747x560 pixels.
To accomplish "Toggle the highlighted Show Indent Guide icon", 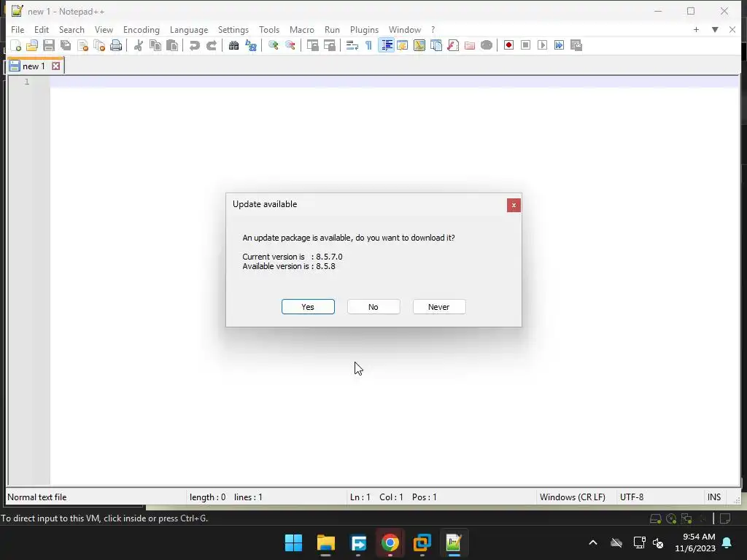I will 387,45.
